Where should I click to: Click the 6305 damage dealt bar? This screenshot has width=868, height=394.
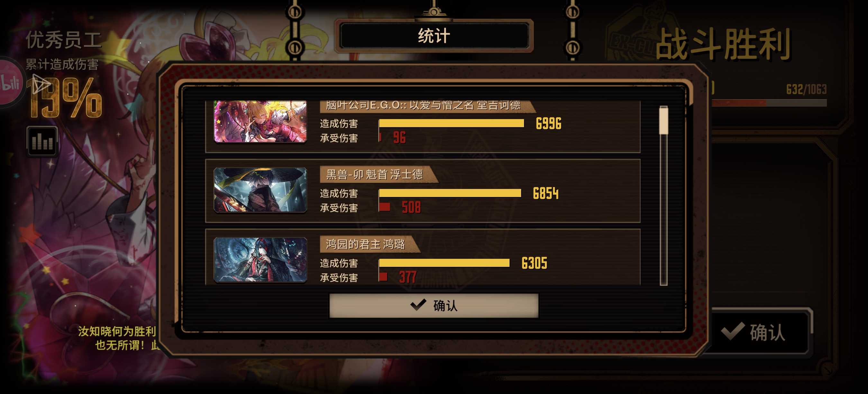(444, 263)
